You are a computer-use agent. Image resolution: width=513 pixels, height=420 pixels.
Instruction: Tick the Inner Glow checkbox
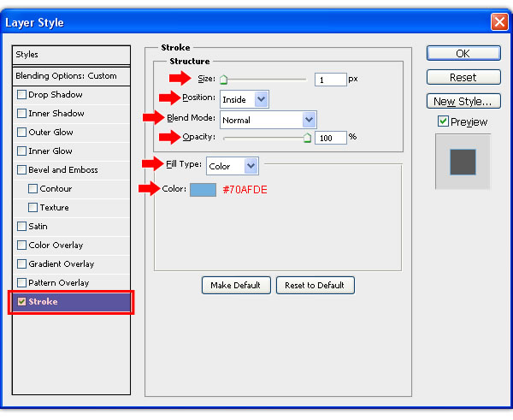(x=21, y=151)
